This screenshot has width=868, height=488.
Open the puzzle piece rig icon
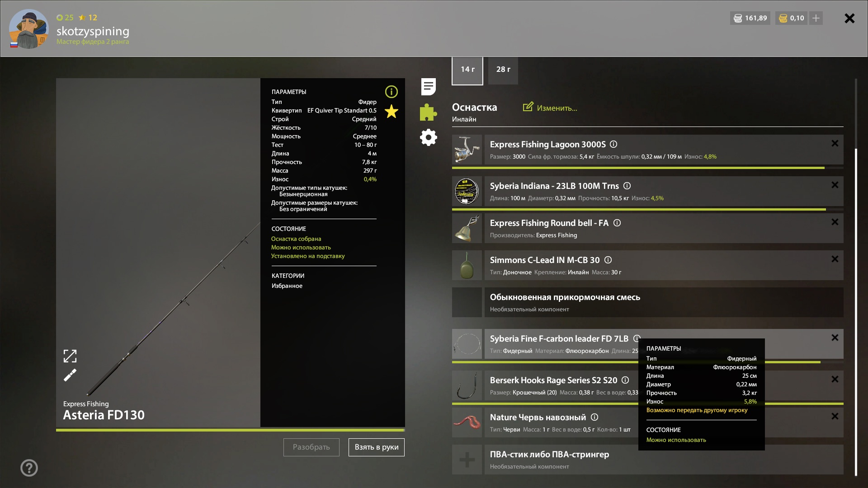[428, 112]
